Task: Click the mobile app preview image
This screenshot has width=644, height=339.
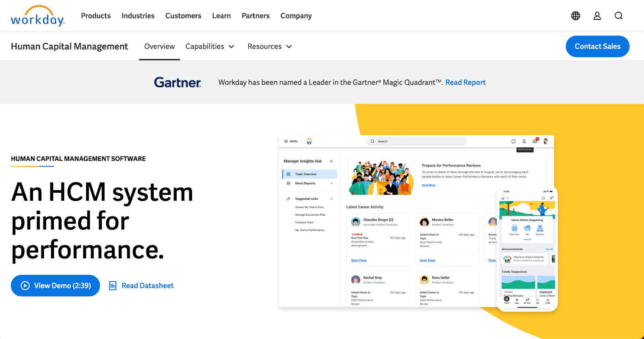Action: click(x=527, y=249)
